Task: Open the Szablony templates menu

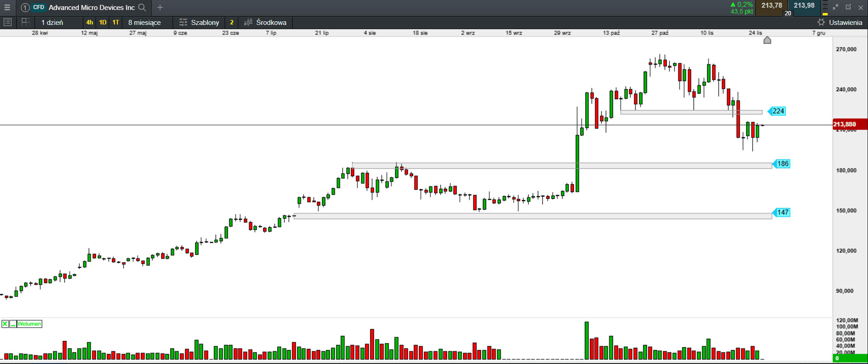Action: 199,22
